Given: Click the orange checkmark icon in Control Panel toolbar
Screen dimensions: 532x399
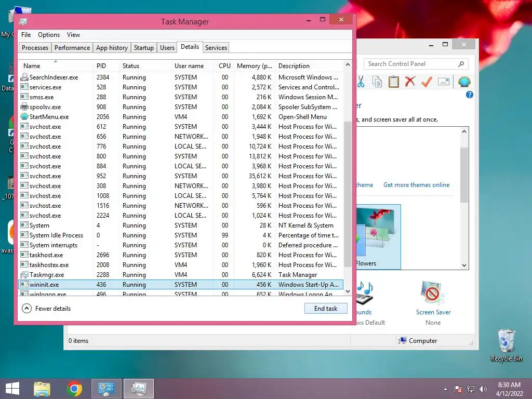Looking at the screenshot, I should coord(427,82).
